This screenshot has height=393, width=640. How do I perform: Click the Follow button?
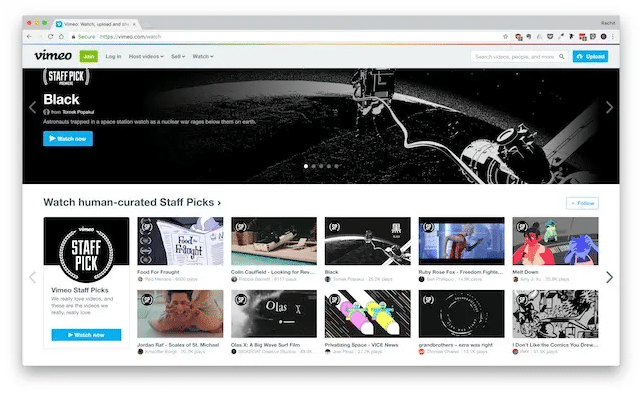pos(582,203)
